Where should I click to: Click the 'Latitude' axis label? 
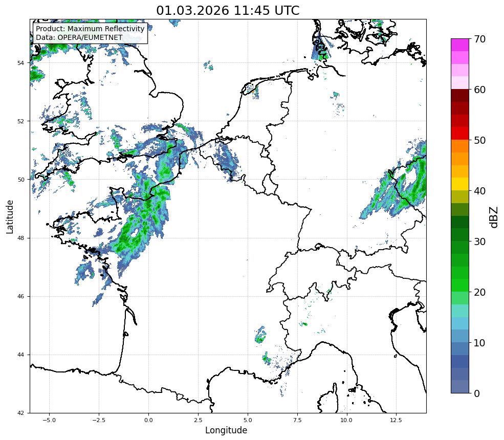pyautogui.click(x=10, y=216)
